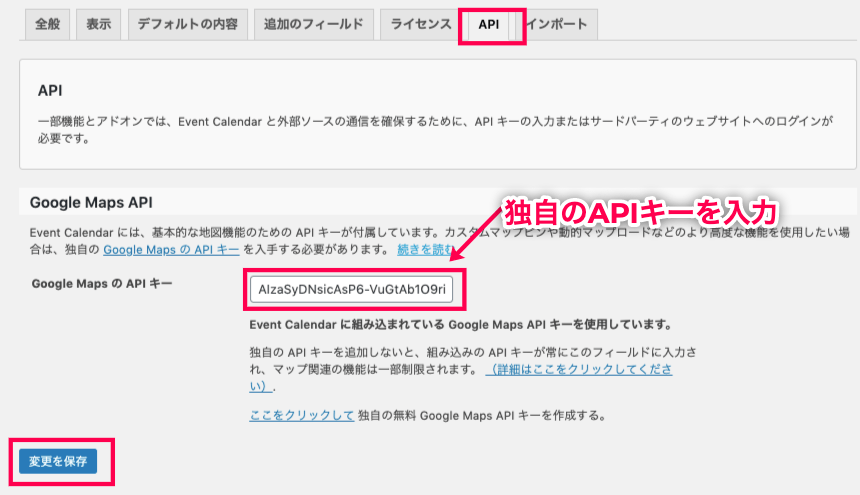Click the Google Maps API section heading

pyautogui.click(x=90, y=202)
